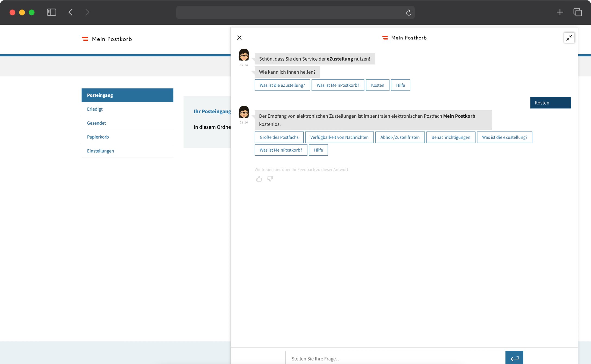Show the tab overview icon in the browser
Image resolution: width=591 pixels, height=364 pixels.
577,12
